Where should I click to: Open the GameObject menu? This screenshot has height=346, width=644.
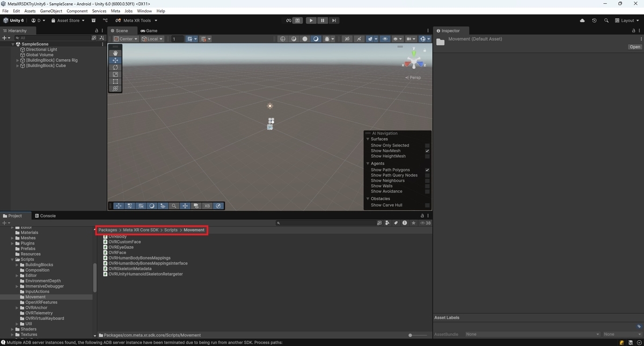click(x=50, y=11)
